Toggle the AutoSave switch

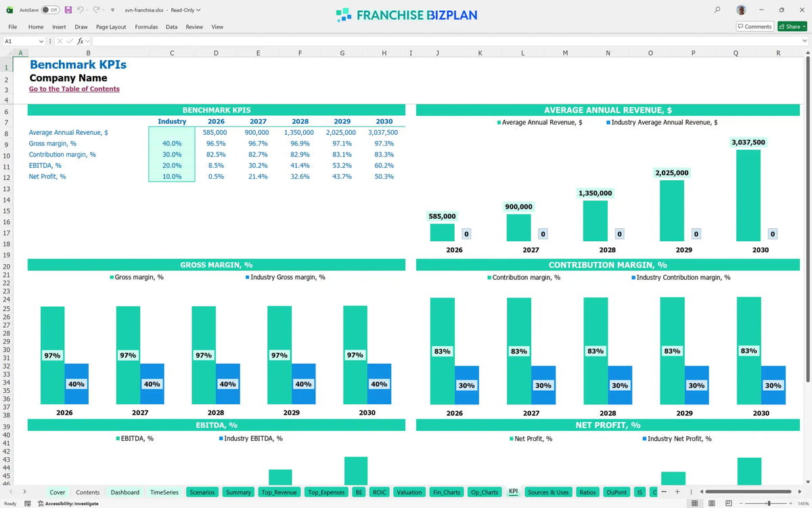tap(50, 10)
